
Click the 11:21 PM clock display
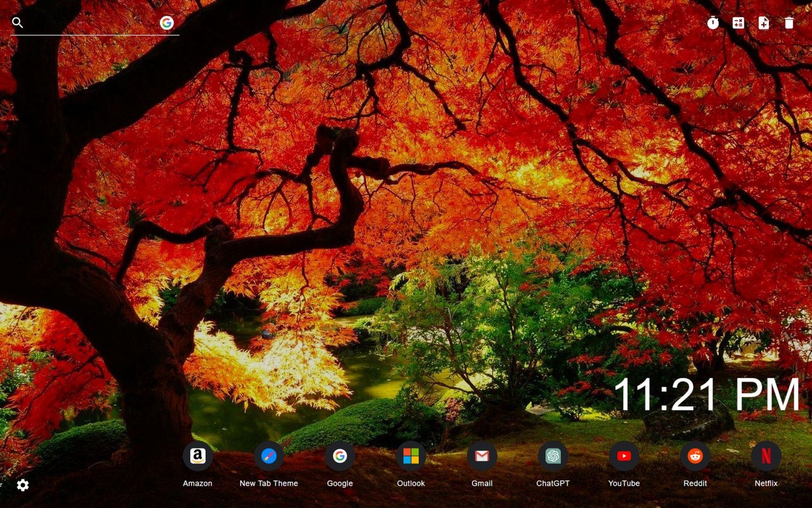(707, 394)
